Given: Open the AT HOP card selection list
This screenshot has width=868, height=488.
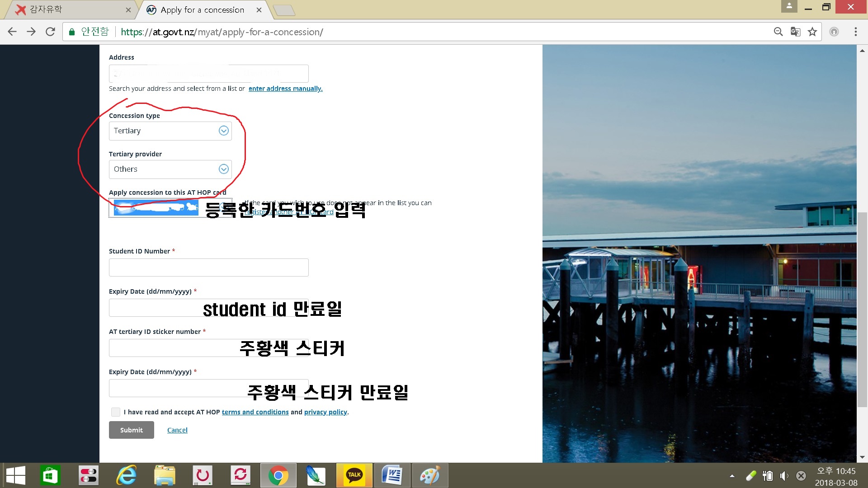Looking at the screenshot, I should click(170, 208).
